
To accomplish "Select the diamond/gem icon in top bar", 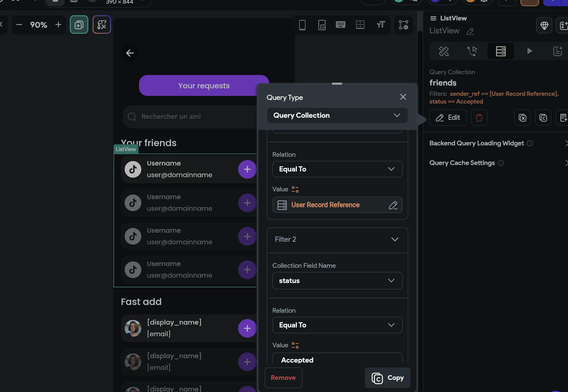I will coord(545,25).
